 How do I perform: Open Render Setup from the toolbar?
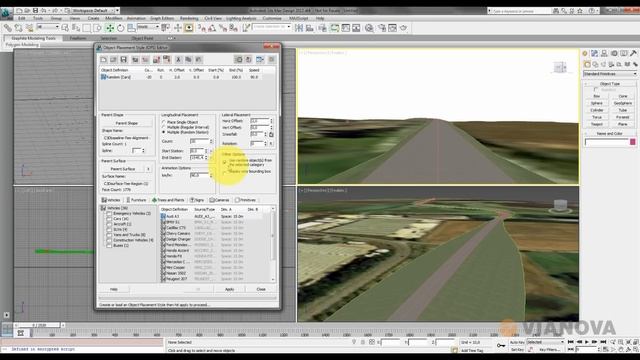(382, 28)
